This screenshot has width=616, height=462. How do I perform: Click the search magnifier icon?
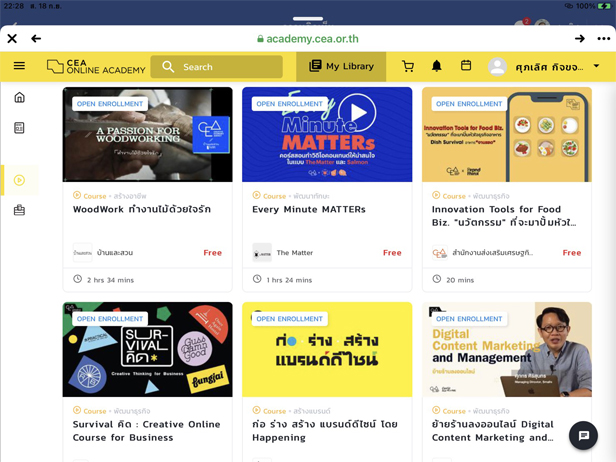(168, 67)
